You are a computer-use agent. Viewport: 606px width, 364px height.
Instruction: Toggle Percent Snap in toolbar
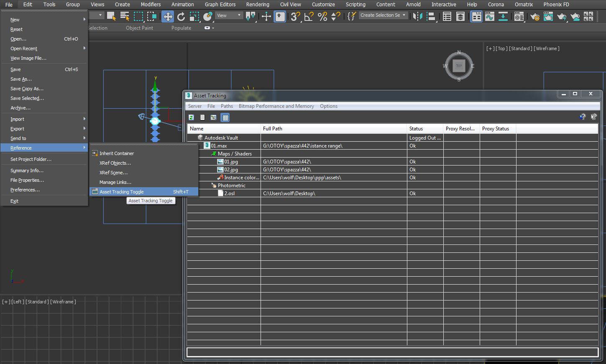[322, 16]
